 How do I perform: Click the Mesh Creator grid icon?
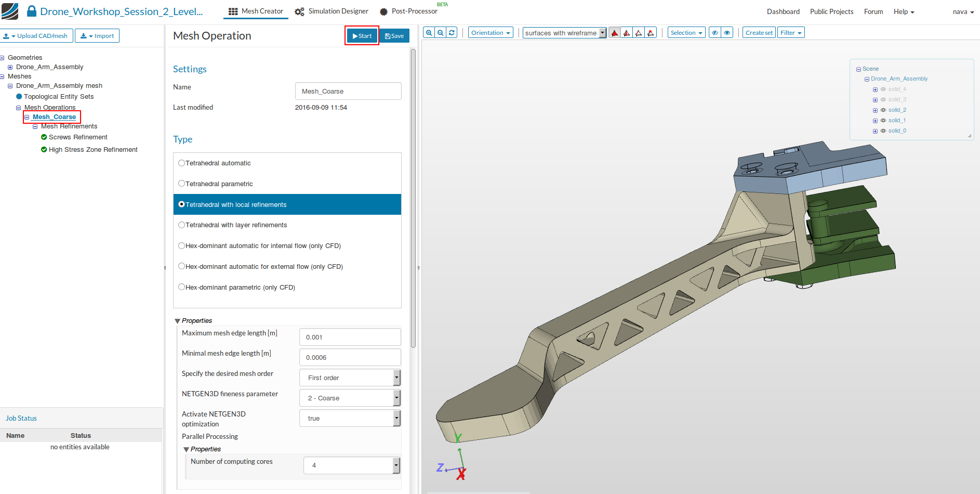pos(233,11)
